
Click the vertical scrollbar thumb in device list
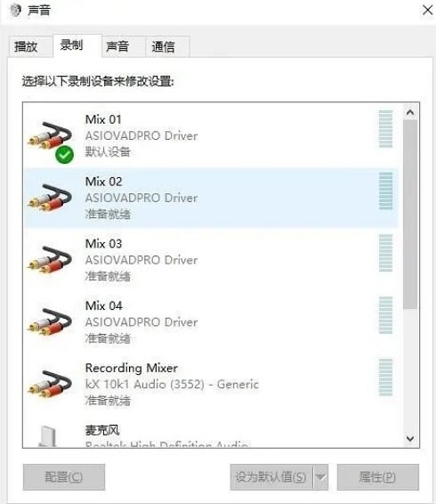[410, 215]
